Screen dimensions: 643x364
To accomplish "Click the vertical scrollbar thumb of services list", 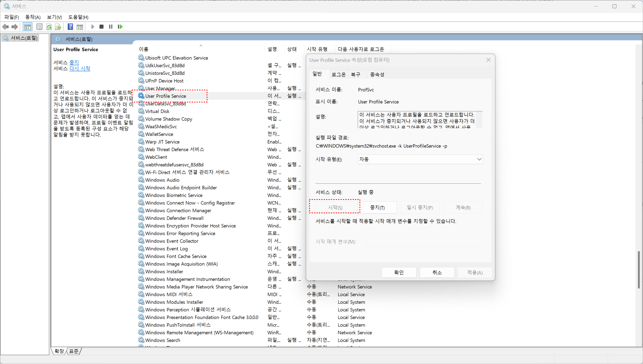I will (x=638, y=270).
